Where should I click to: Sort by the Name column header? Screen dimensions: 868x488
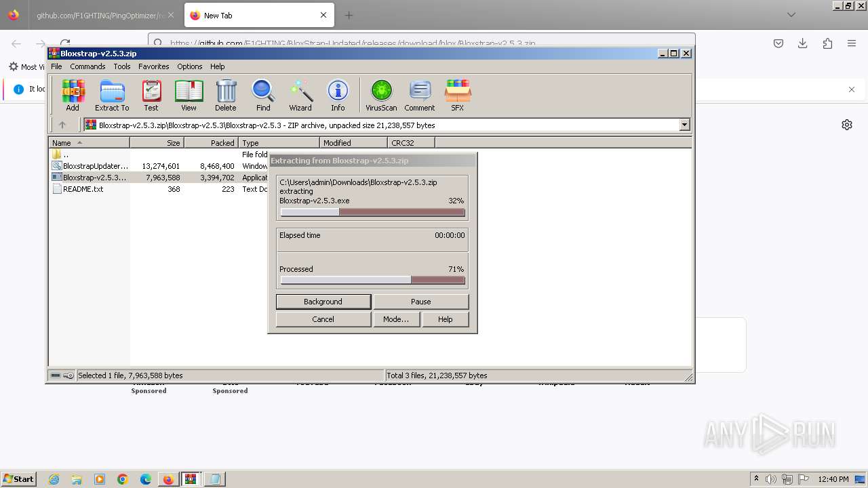pos(89,143)
